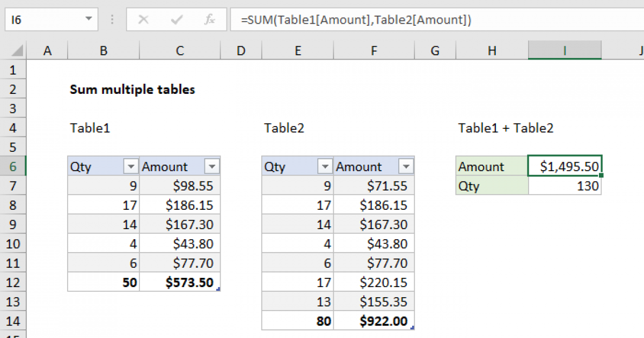This screenshot has width=644, height=338.
Task: Select Table2 cell $71.55
Action: 374,186
